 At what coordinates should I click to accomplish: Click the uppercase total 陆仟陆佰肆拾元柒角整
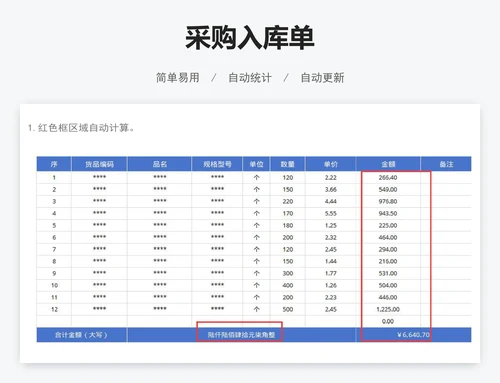pyautogui.click(x=241, y=335)
